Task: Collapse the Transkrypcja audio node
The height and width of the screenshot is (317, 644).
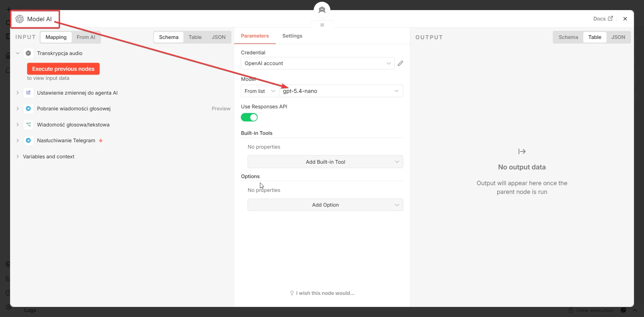Action: 18,53
